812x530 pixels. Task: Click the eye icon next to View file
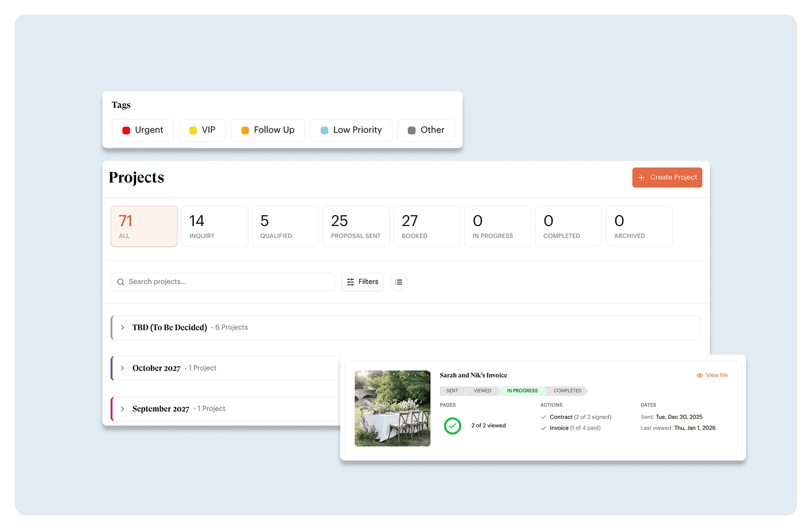(x=699, y=375)
